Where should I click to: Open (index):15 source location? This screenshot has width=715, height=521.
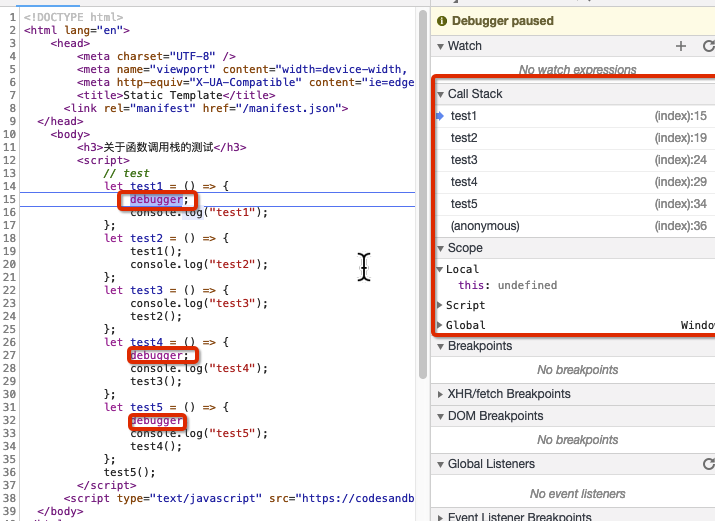[x=680, y=116]
